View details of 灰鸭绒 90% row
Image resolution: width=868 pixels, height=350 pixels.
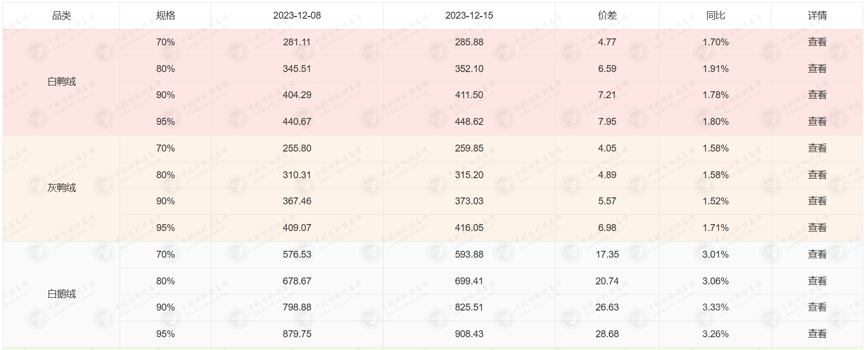pos(817,201)
